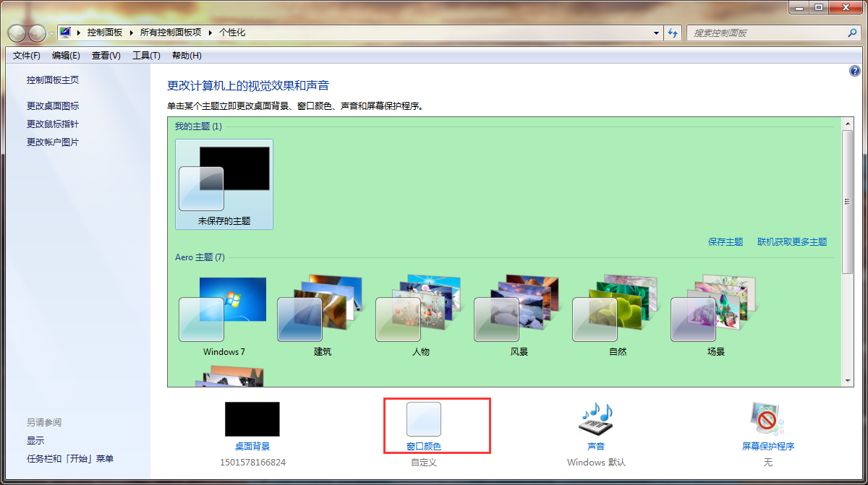This screenshot has width=868, height=485.
Task: Go forward with the Forward arrow button
Action: (37, 33)
